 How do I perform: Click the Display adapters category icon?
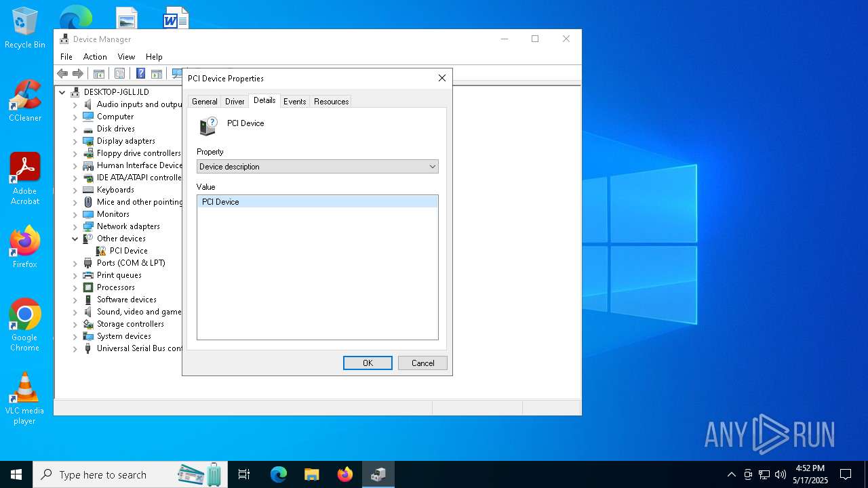click(x=88, y=141)
